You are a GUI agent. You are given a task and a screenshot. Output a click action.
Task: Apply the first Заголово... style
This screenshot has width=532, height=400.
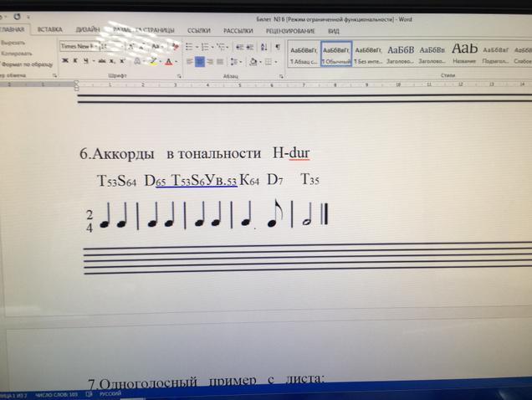[401, 54]
